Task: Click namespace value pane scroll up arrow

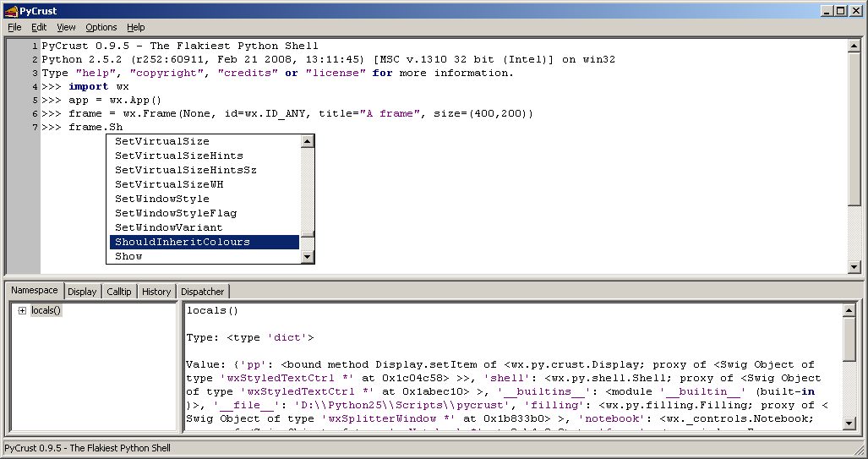Action: 849,310
